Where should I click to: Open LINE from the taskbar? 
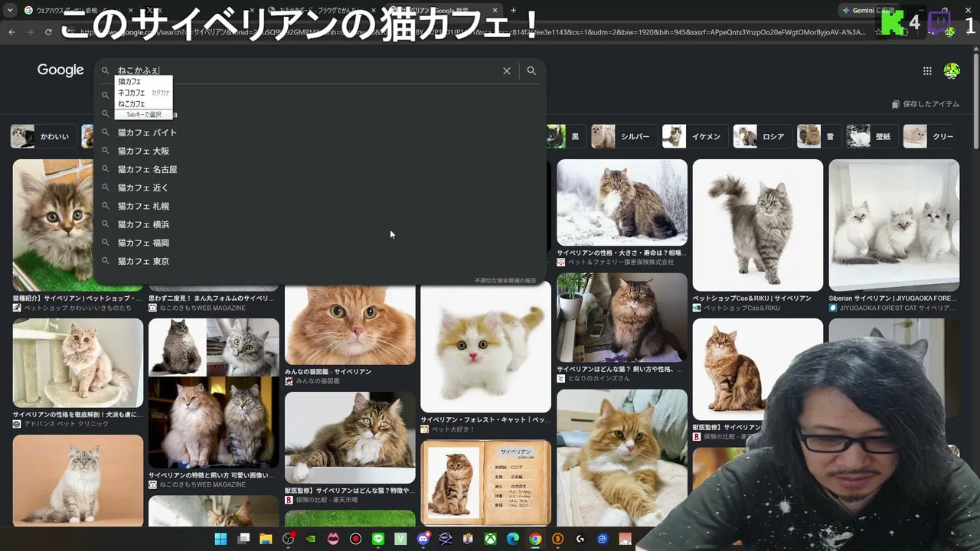[x=378, y=539]
